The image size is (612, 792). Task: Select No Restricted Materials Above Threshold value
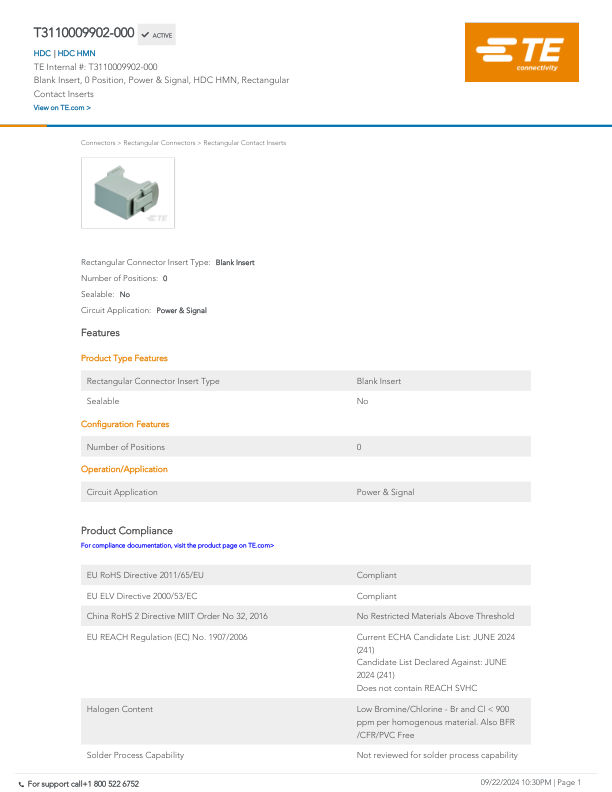pyautogui.click(x=435, y=616)
